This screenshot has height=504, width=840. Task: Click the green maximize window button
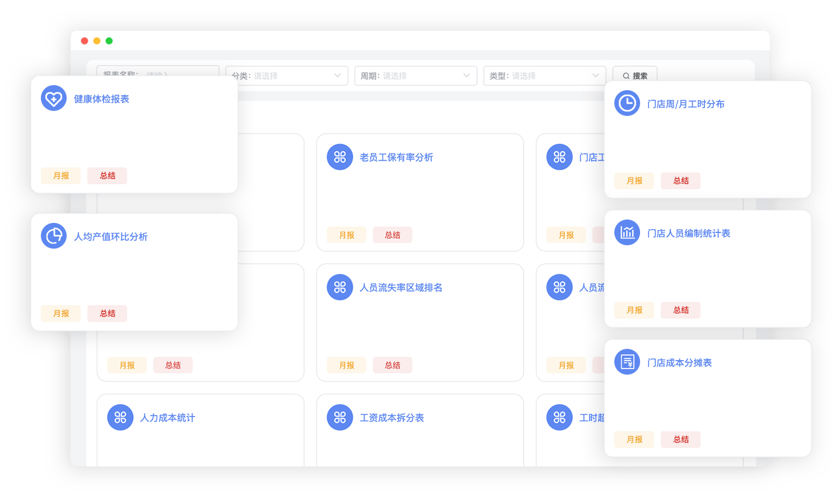(x=109, y=41)
